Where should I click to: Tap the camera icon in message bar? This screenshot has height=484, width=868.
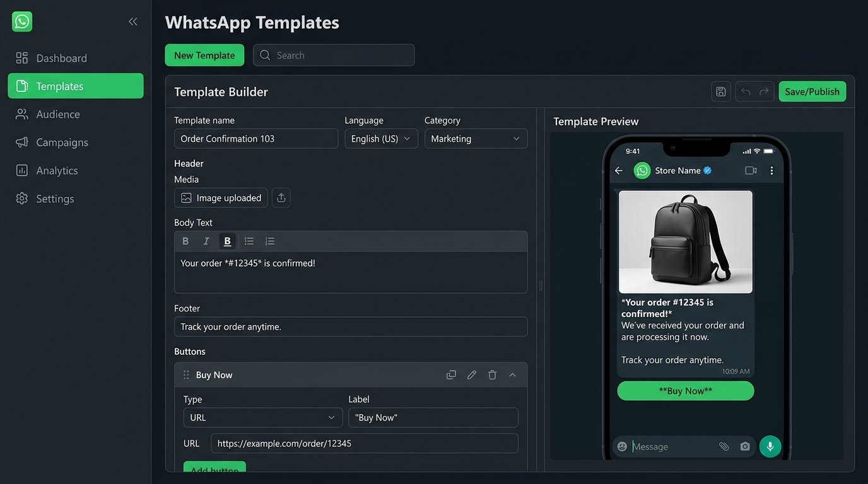tap(745, 446)
